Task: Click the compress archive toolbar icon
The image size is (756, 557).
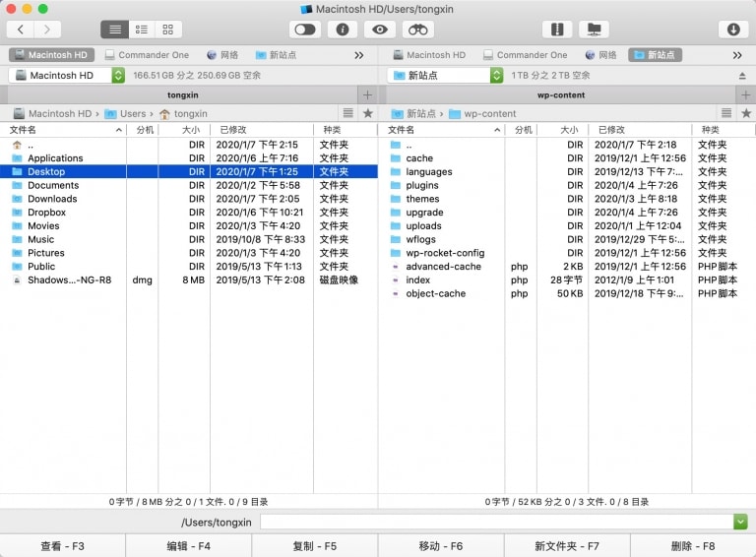Action: (x=557, y=30)
